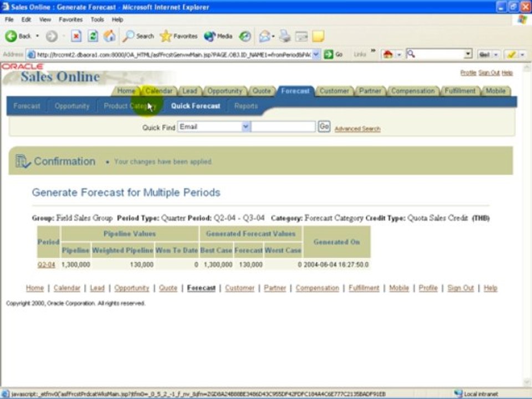Click the footer Compensation link
This screenshot has height=399, width=532.
[x=317, y=288]
